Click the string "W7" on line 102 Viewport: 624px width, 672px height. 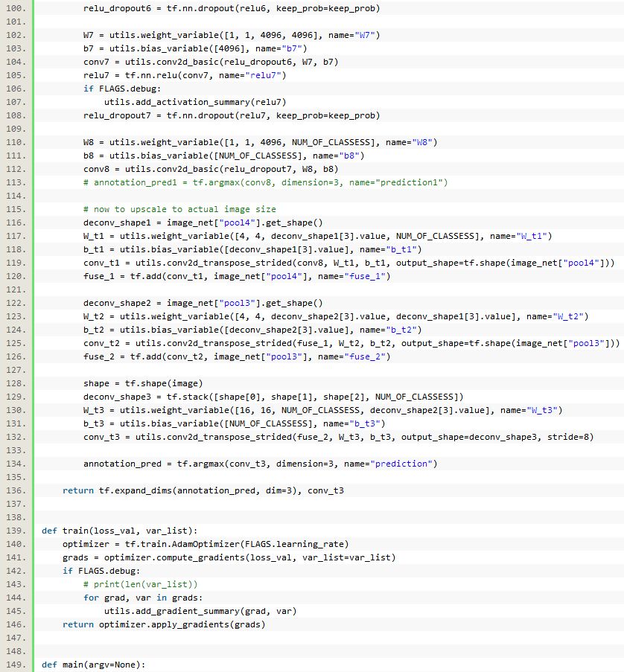pyautogui.click(x=365, y=35)
